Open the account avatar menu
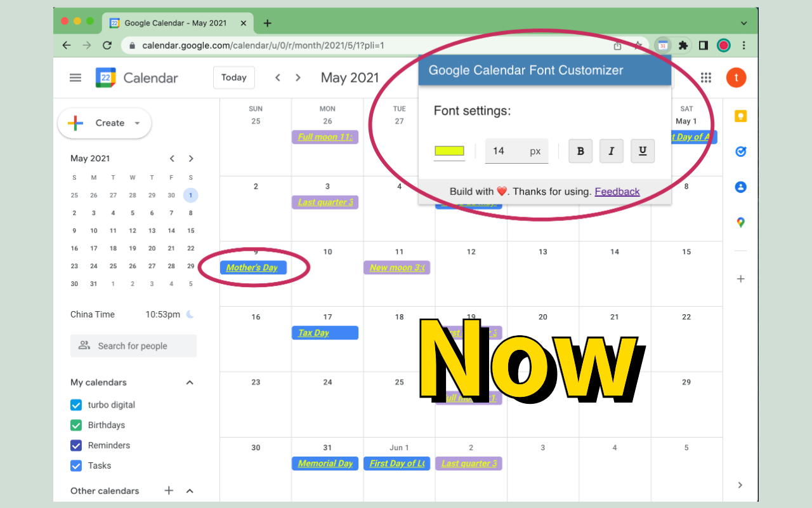 [x=737, y=77]
